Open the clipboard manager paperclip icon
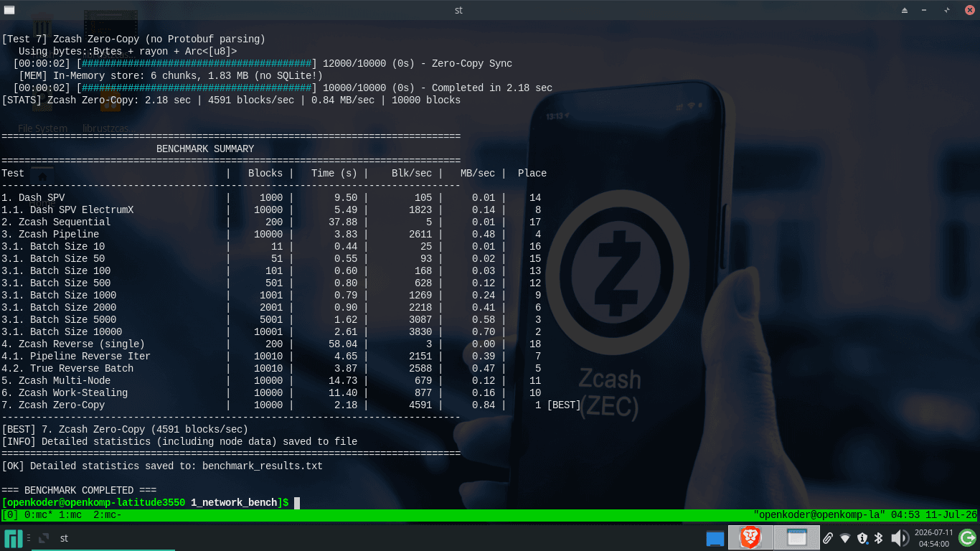The image size is (980, 551). (827, 538)
